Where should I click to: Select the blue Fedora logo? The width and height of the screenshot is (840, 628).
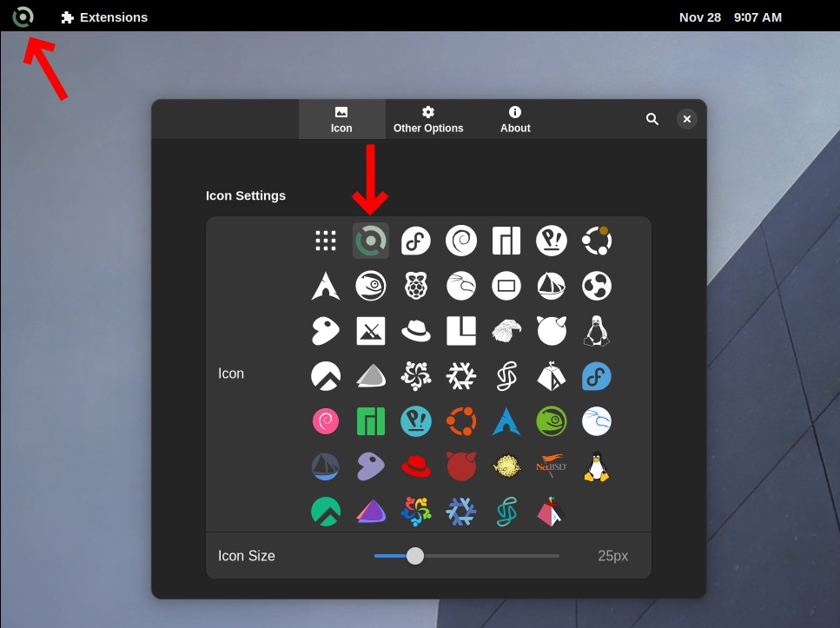(597, 375)
